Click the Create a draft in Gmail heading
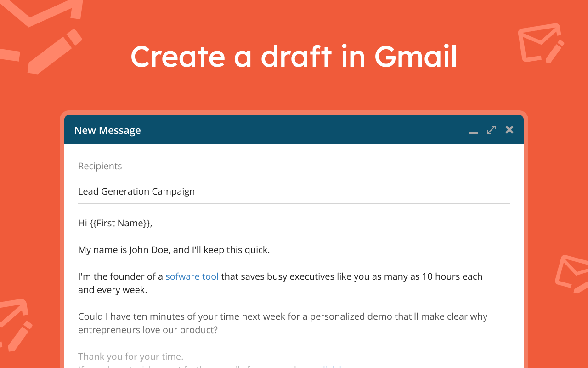Viewport: 588px width, 368px height. click(294, 57)
